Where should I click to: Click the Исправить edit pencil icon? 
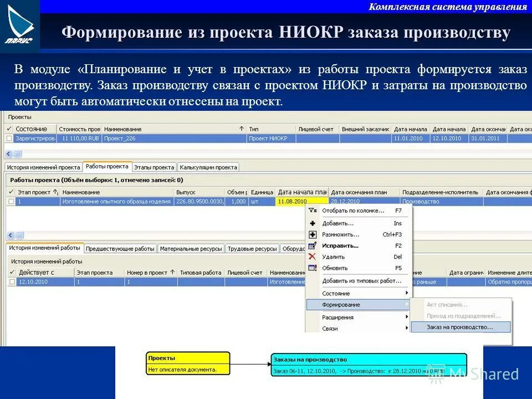[x=311, y=245]
